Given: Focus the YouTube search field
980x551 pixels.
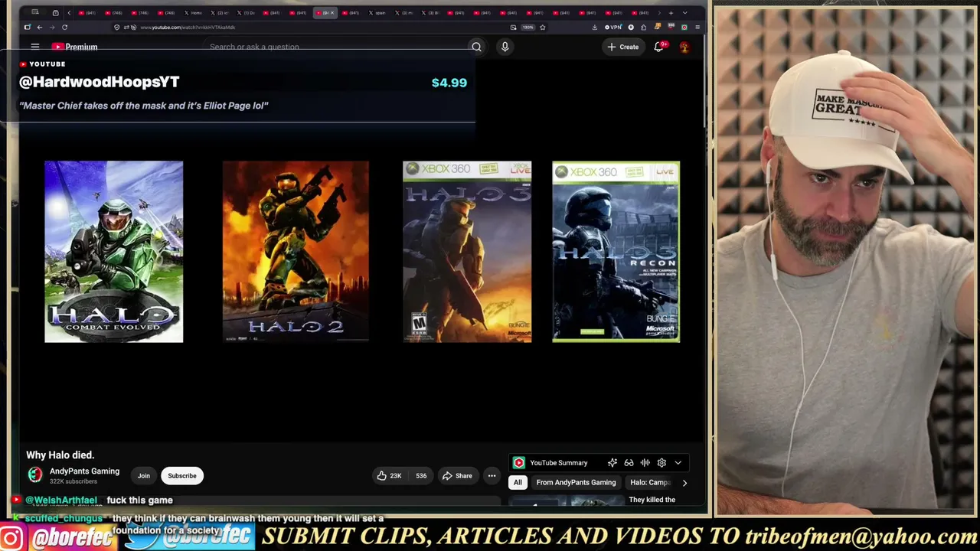Looking at the screenshot, I should point(337,47).
